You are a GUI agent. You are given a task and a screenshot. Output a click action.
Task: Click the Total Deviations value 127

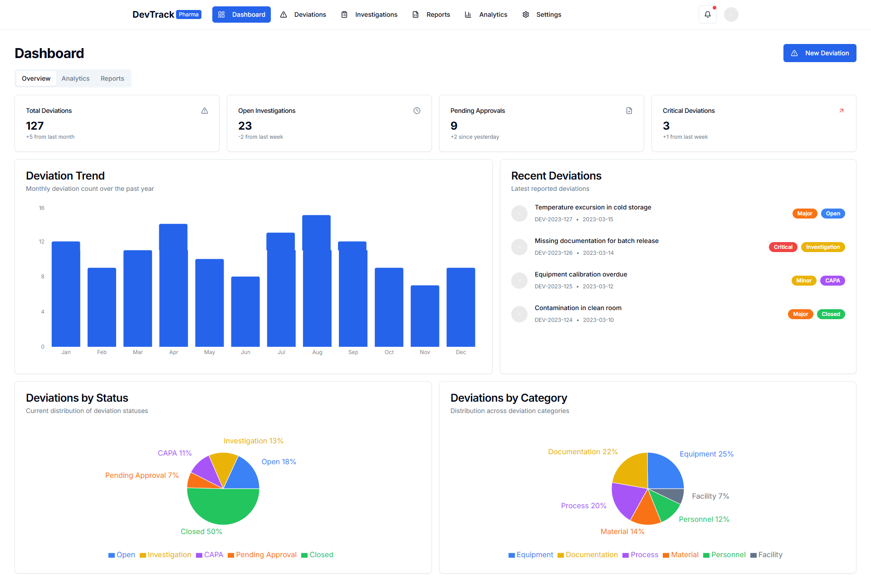point(35,126)
